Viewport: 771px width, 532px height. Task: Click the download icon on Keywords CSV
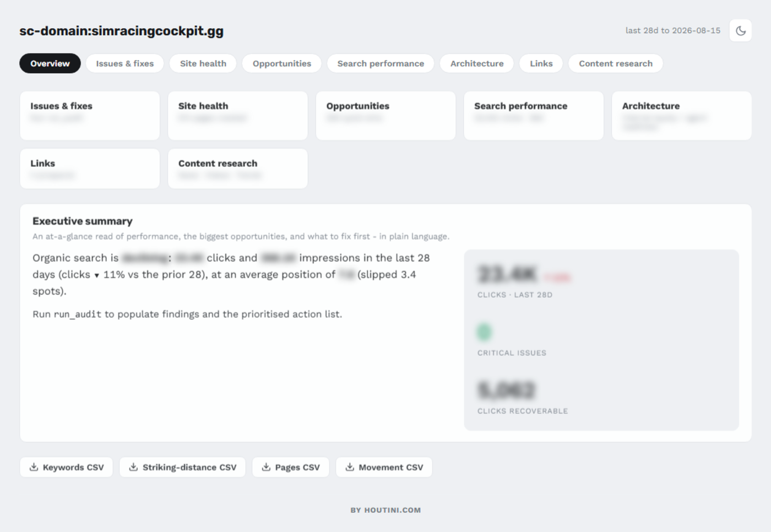point(34,467)
